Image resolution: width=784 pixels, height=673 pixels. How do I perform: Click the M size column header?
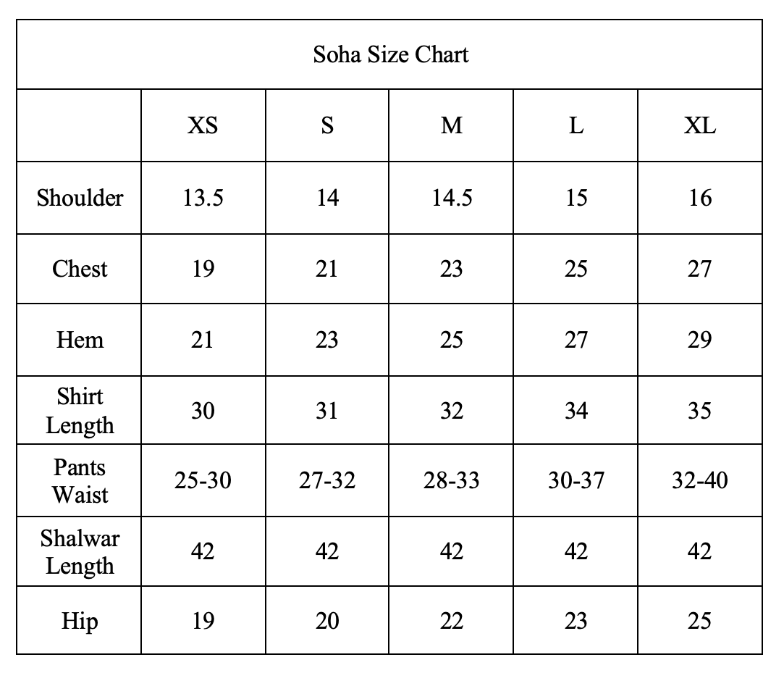(x=452, y=126)
